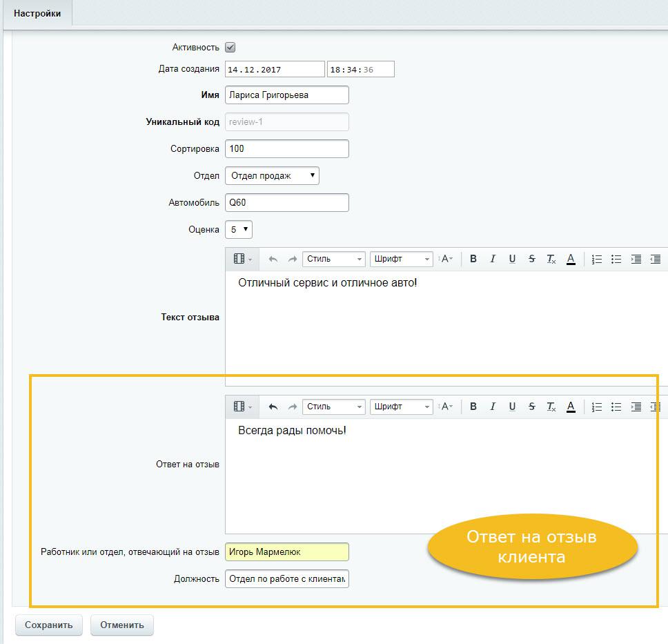Click Strikethrough in the reply editor toolbar
The image size is (668, 644).
point(531,407)
